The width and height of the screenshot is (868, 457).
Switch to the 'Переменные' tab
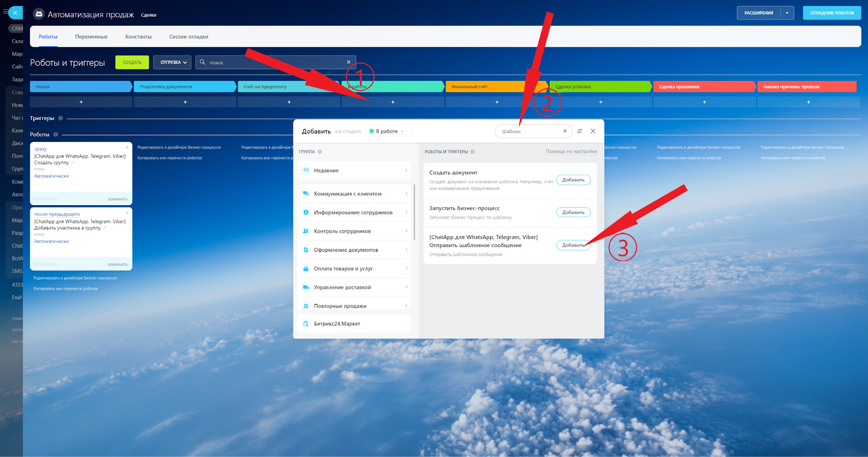tap(91, 37)
